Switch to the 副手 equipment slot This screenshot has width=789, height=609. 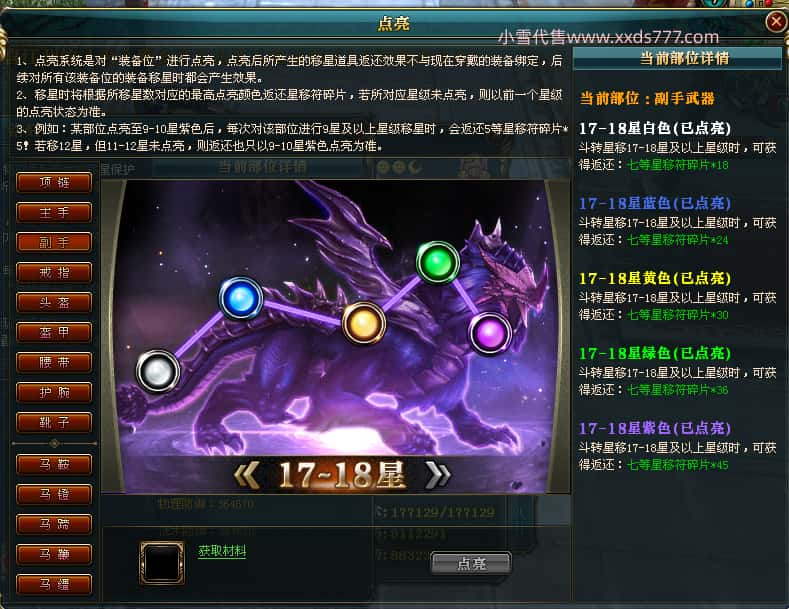[54, 242]
